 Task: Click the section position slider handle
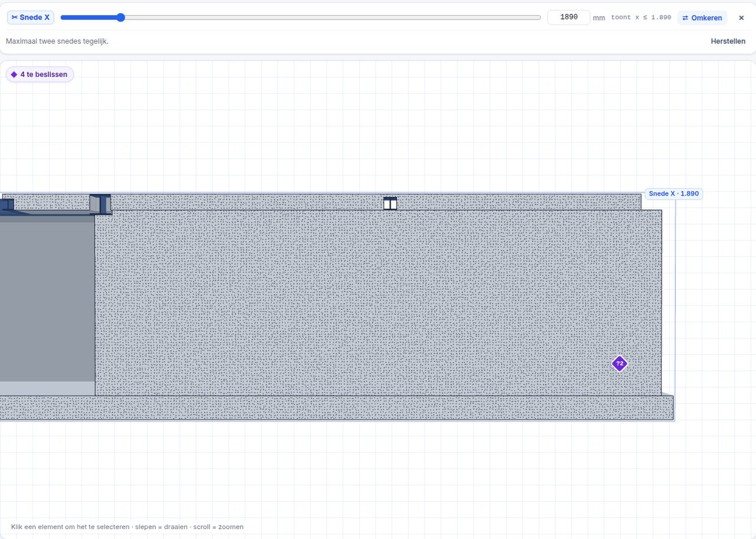pos(120,18)
